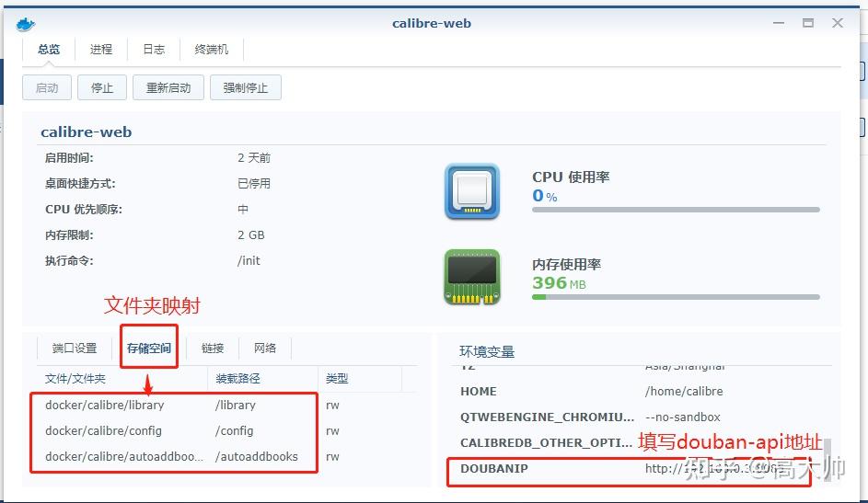Viewport: 868px width, 503px height.
Task: Click the CALIBREDB_OTHER_OPTI... variable name
Action: [x=546, y=442]
